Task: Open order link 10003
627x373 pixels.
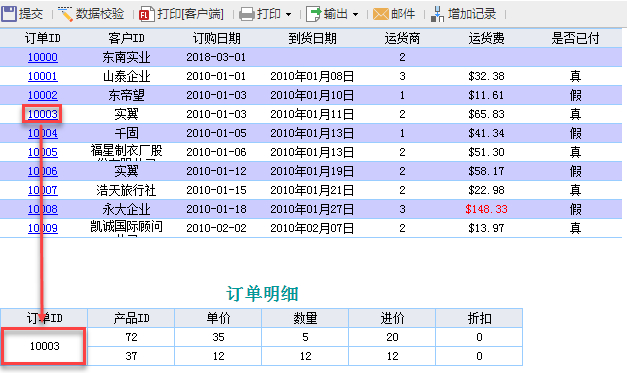Action: click(43, 114)
